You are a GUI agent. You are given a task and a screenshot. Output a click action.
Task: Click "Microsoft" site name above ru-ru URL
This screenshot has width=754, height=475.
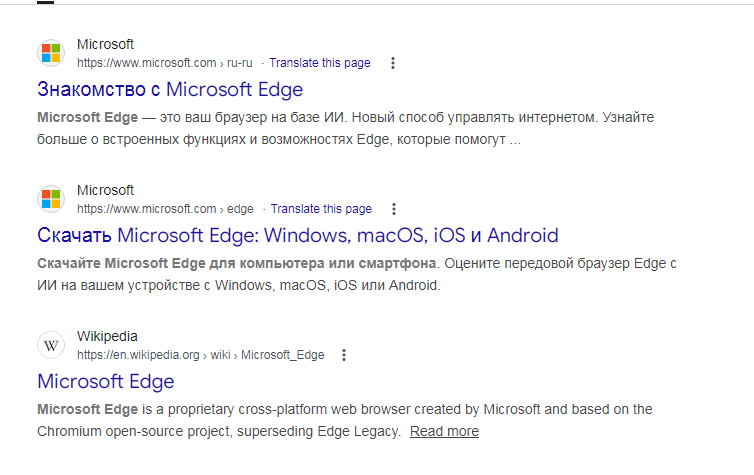(105, 45)
